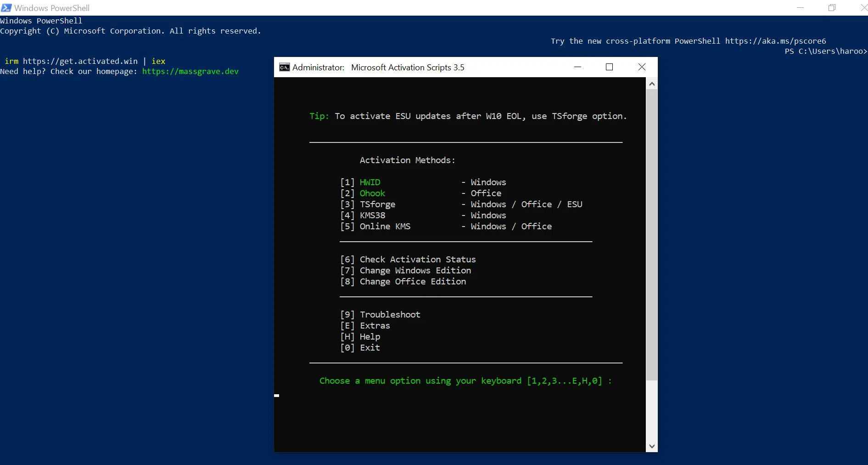868x465 pixels.
Task: Click the vertical scrollbar thumb
Action: tap(651, 234)
